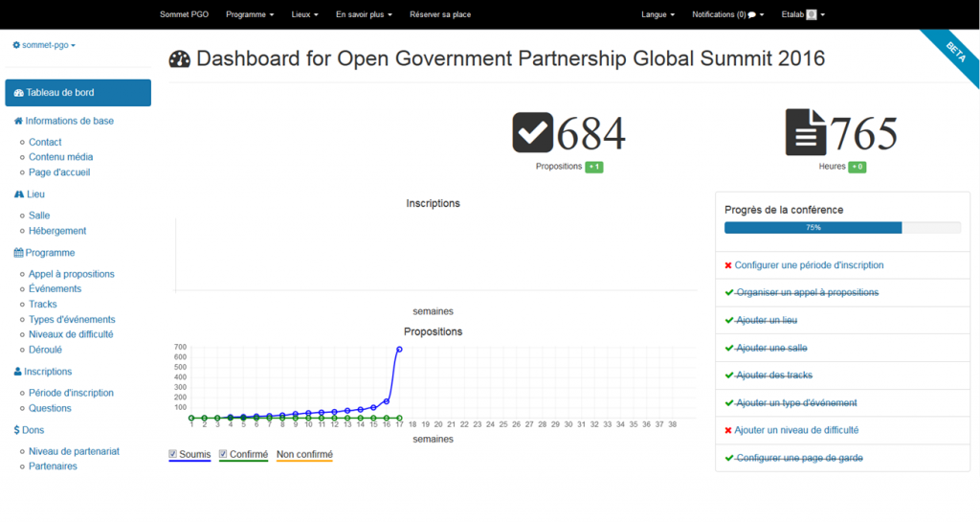Open the Lieux dropdown menu
Screen dimensions: 980x523
click(304, 14)
